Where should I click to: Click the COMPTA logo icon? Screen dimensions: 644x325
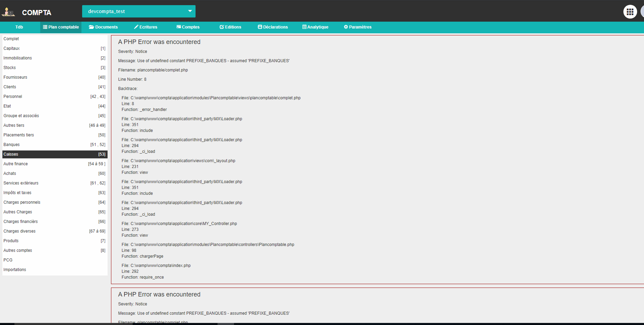pyautogui.click(x=8, y=12)
